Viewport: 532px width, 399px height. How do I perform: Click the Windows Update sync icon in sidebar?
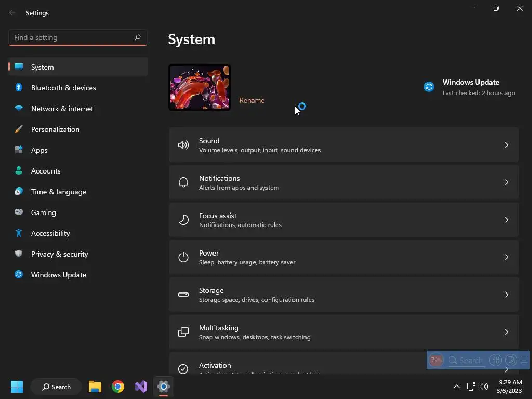pos(19,274)
